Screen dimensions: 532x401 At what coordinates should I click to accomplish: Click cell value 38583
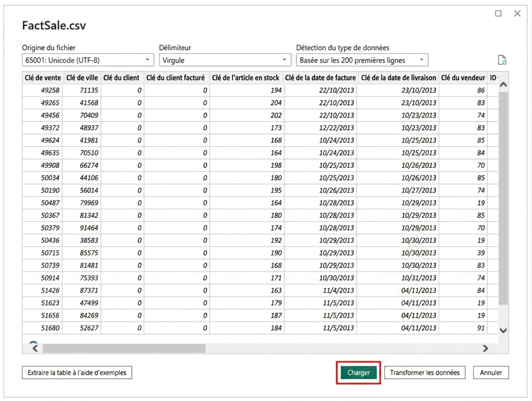click(89, 241)
